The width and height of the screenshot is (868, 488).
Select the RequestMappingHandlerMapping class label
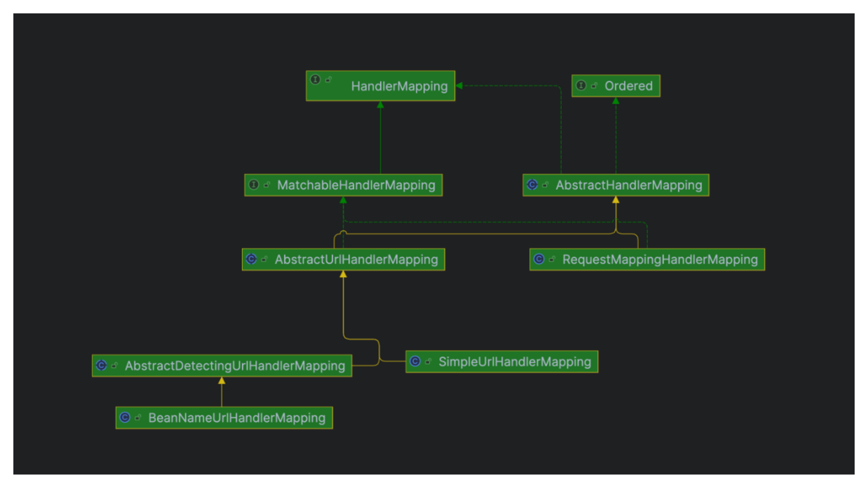point(660,260)
